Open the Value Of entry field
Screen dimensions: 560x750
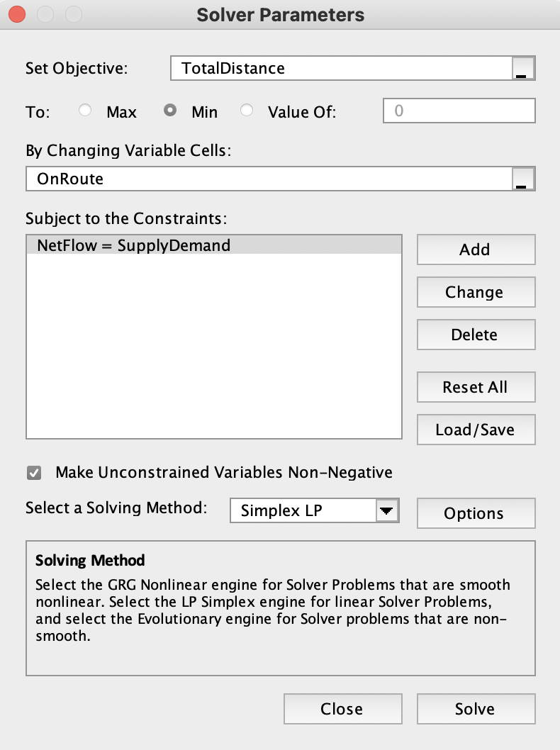[459, 111]
